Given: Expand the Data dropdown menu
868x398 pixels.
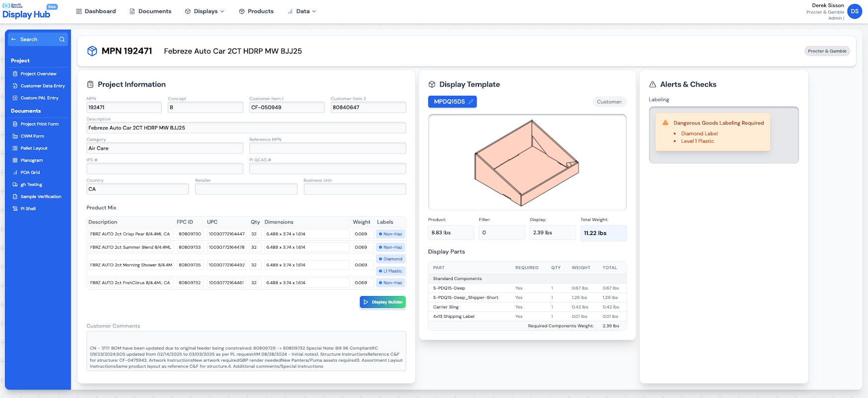Looking at the screenshot, I should click(x=302, y=11).
